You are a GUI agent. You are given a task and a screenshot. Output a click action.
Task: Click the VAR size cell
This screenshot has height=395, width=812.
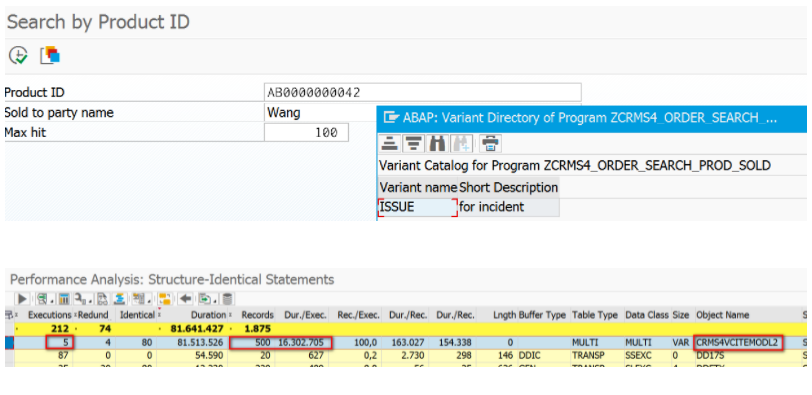coord(682,342)
